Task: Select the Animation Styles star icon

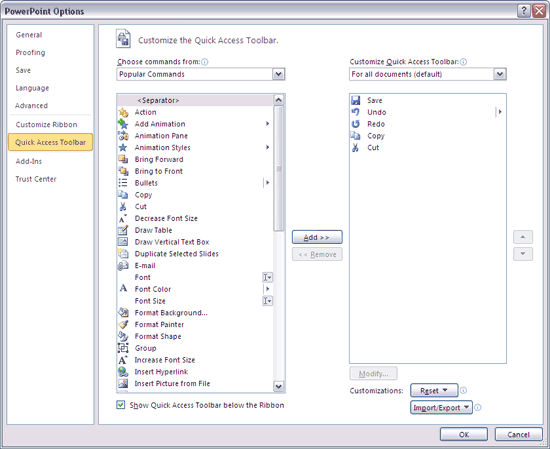Action: point(123,148)
